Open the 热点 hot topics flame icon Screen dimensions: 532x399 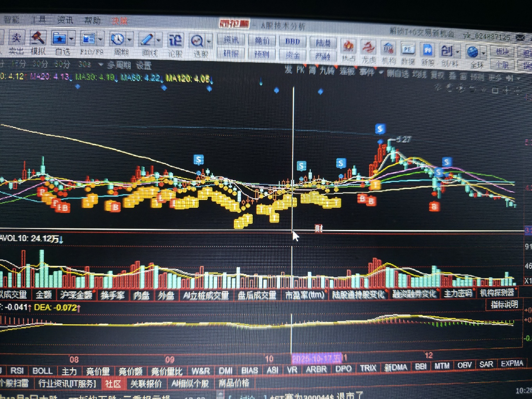click(348, 46)
